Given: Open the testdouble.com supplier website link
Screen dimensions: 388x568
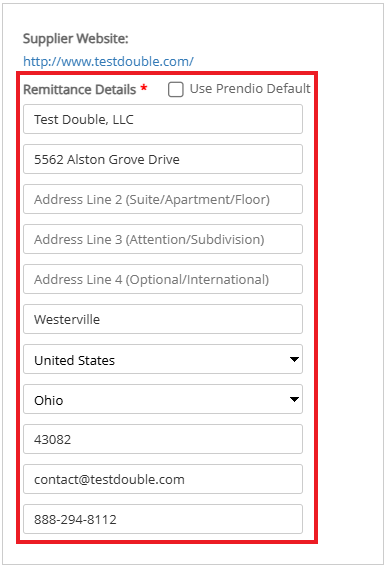Looking at the screenshot, I should pyautogui.click(x=108, y=61).
